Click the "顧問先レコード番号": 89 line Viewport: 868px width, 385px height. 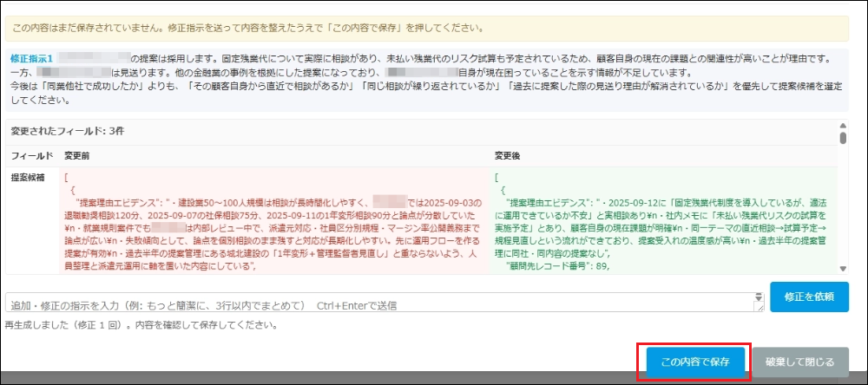click(558, 266)
